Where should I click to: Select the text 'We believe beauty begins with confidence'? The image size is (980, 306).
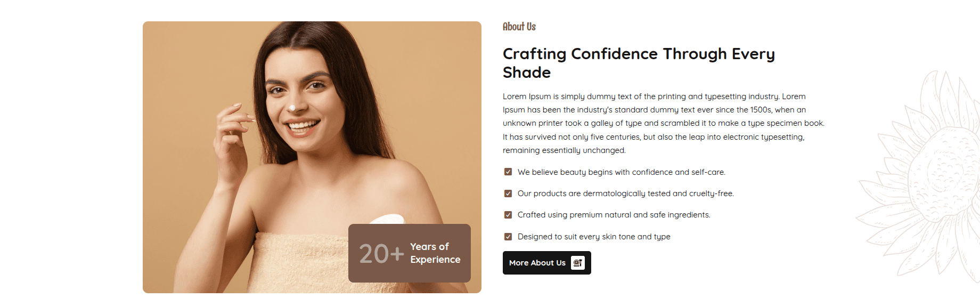click(x=621, y=172)
